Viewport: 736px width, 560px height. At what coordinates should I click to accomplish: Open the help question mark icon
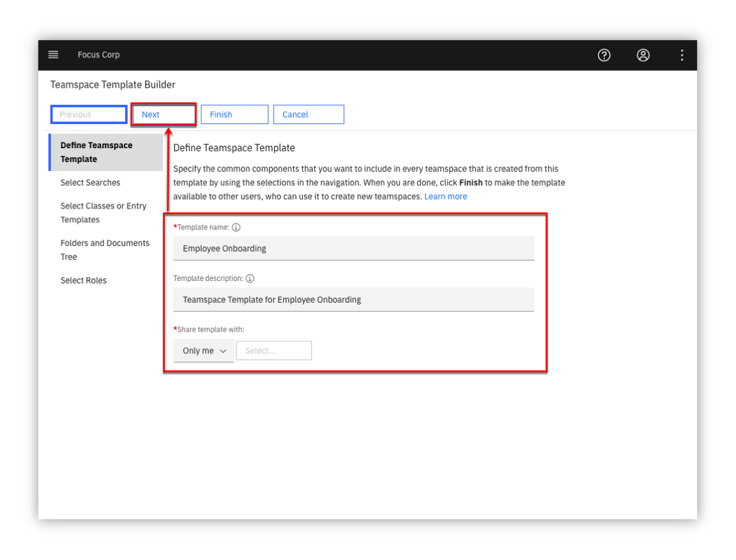click(x=604, y=56)
